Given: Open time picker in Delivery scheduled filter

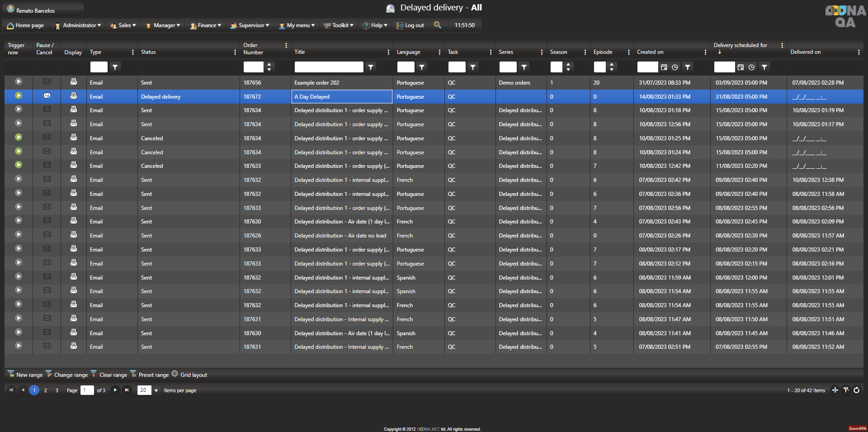Looking at the screenshot, I should pyautogui.click(x=751, y=67).
